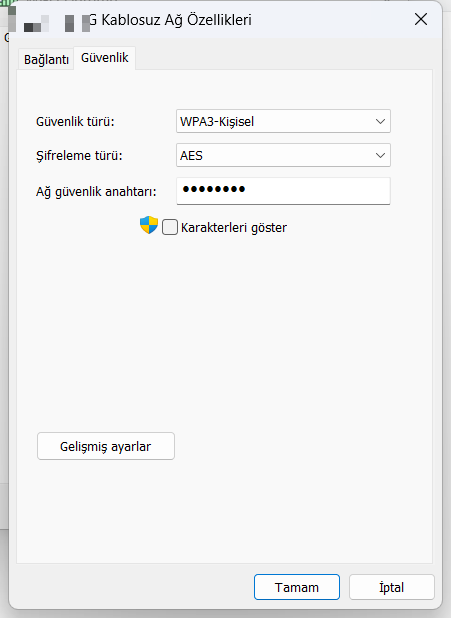This screenshot has width=451, height=618.
Task: Click the Güvenlik türü label
Action: (x=75, y=121)
